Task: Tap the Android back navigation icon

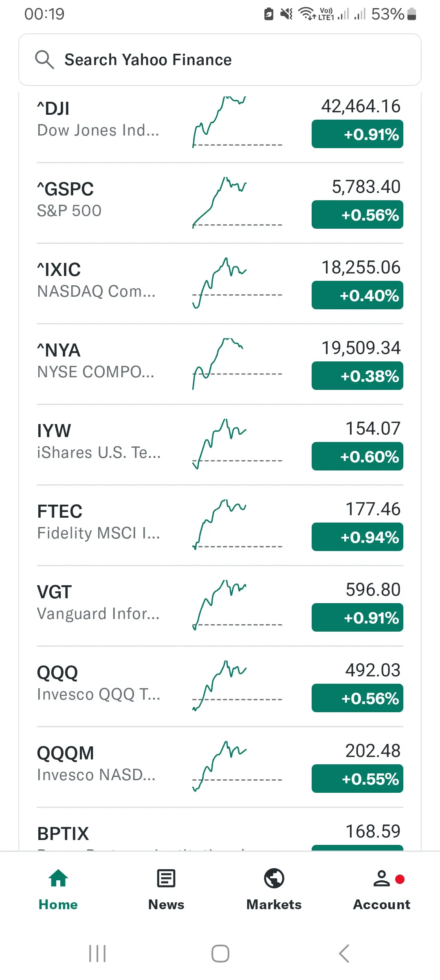Action: [x=344, y=954]
